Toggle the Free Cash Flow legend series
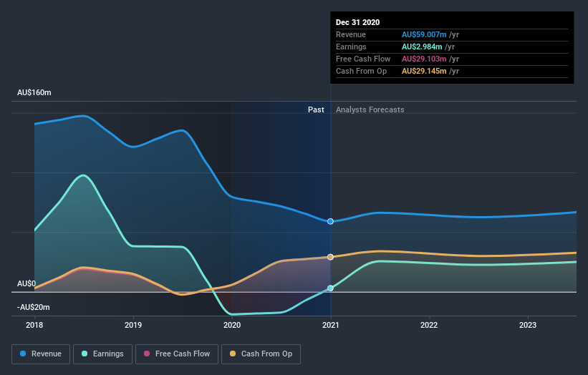 pos(177,354)
